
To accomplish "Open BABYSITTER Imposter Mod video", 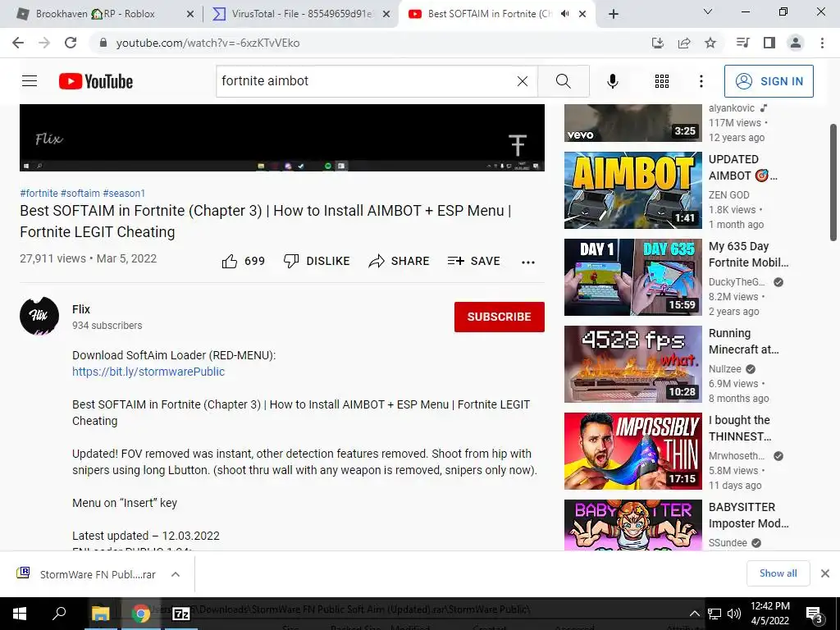I will 632,525.
